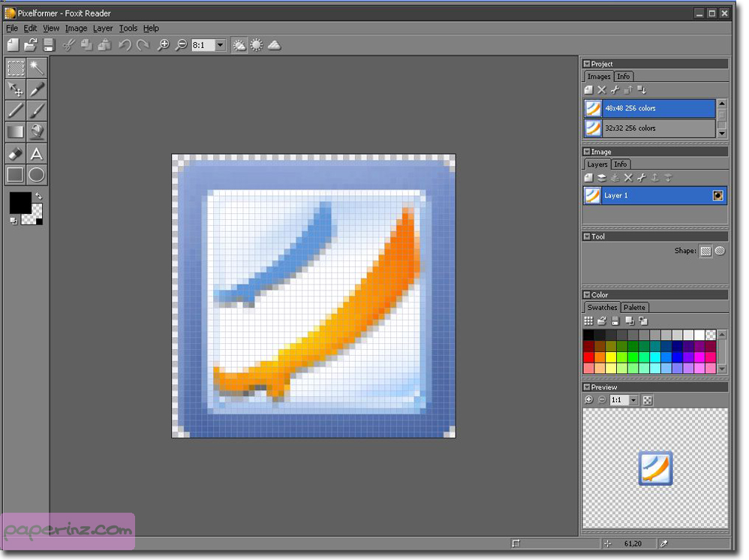Move image down in Project panel

coord(642,90)
